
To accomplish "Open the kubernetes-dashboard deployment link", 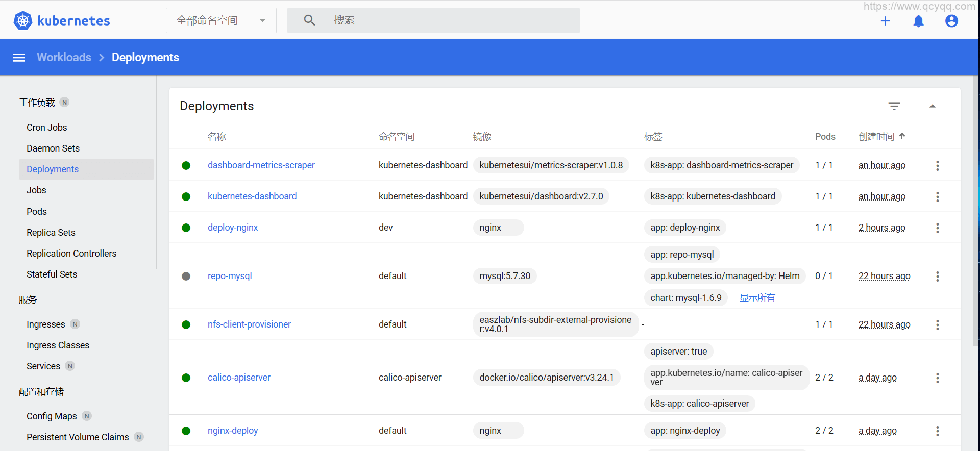I will pyautogui.click(x=252, y=196).
